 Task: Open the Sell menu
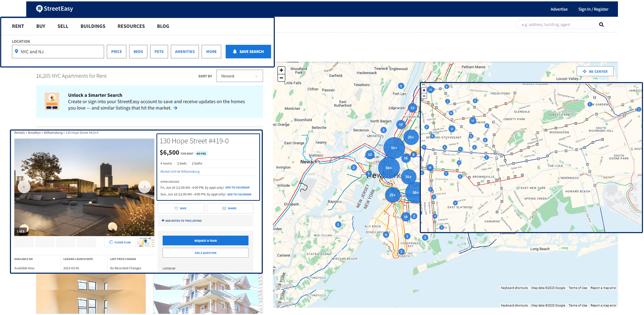pos(63,26)
